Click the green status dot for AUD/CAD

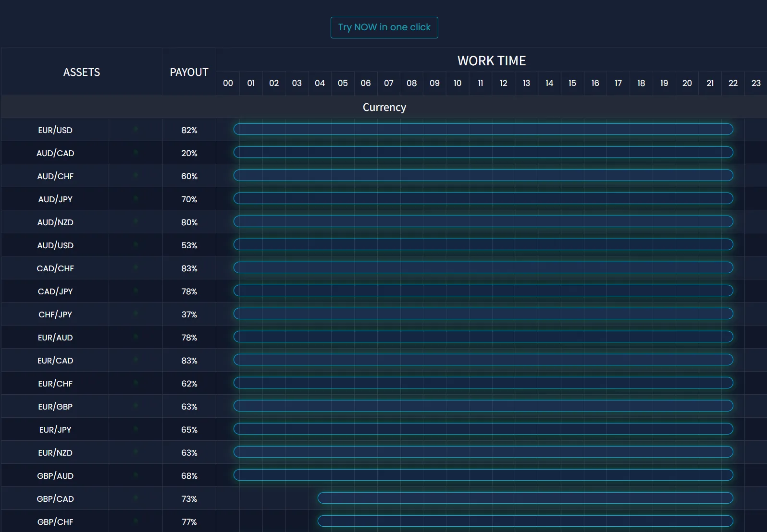pyautogui.click(x=136, y=152)
